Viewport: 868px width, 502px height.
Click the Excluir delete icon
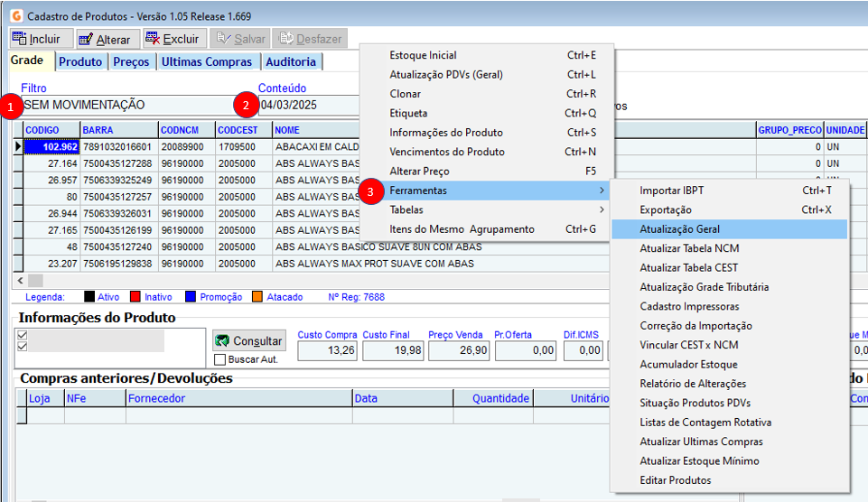pyautogui.click(x=153, y=39)
